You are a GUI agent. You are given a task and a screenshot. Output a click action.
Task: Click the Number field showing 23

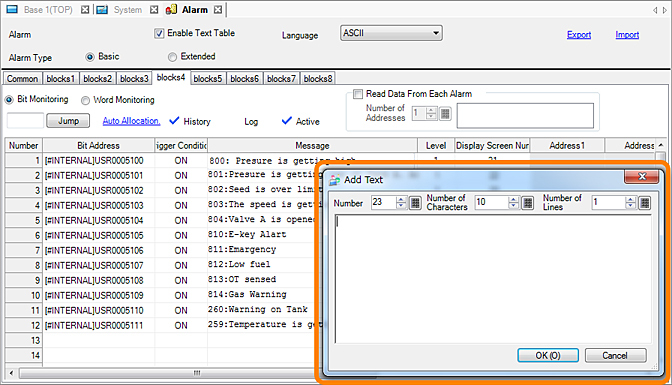[383, 202]
